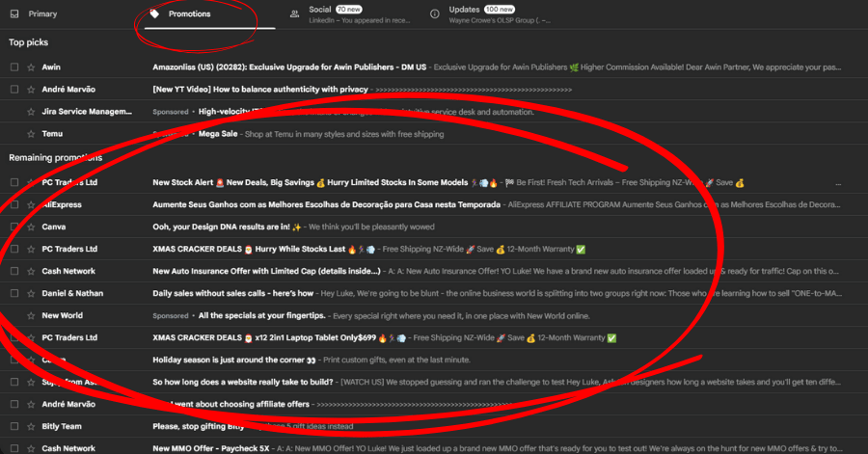The image size is (868, 454).
Task: Click the Updates info icon
Action: click(435, 13)
